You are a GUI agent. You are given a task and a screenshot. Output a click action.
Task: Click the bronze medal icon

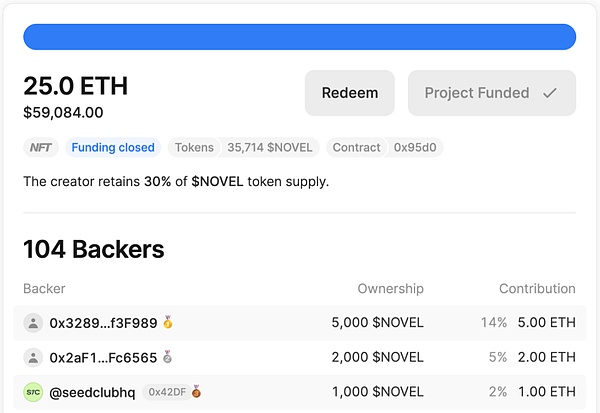tap(197, 391)
